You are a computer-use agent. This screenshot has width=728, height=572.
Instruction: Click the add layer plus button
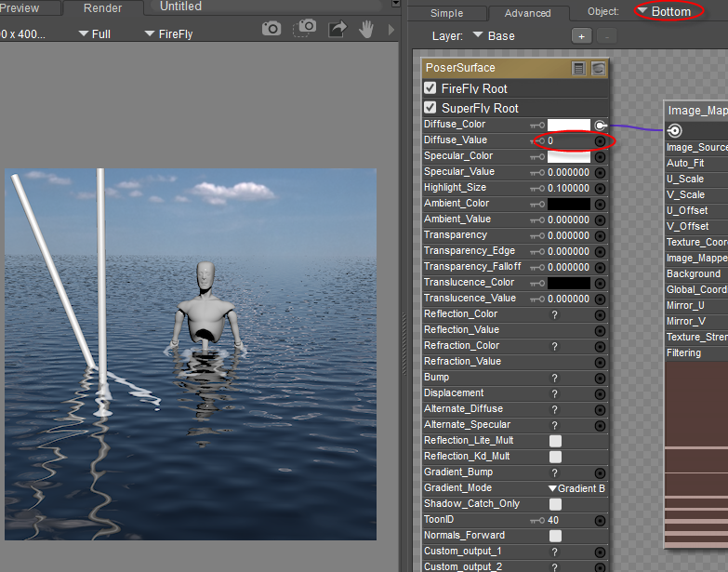coord(582,36)
